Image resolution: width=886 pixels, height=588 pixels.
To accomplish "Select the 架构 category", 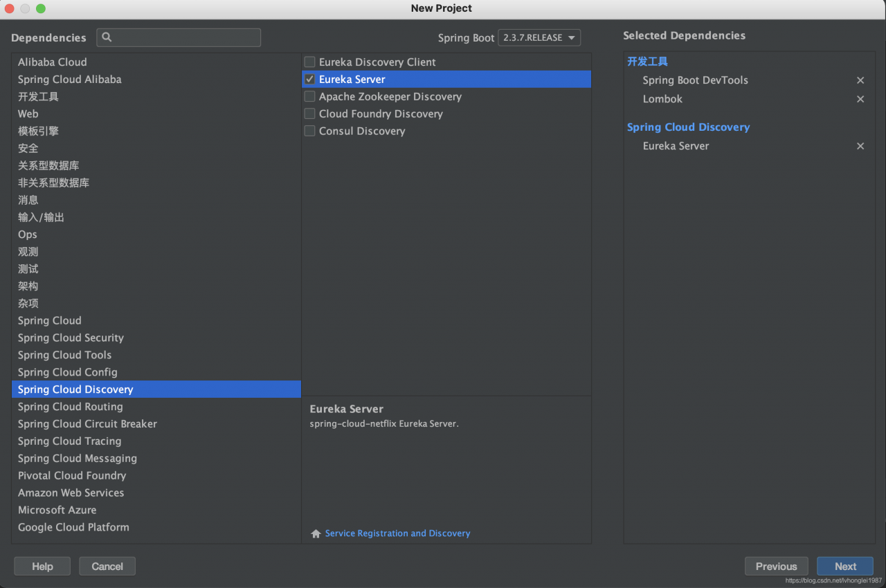I will (x=156, y=286).
